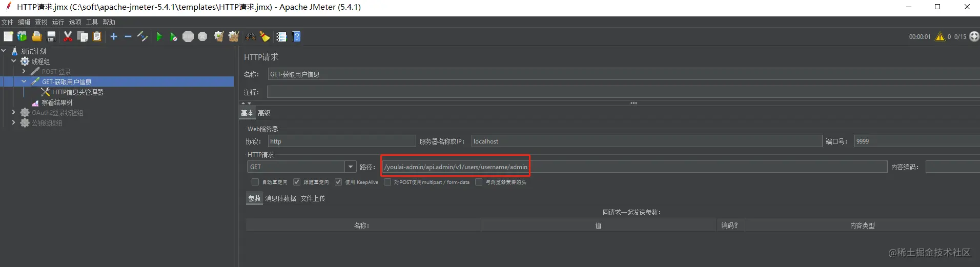
Task: Click the 内容编码 input field
Action: (x=953, y=167)
